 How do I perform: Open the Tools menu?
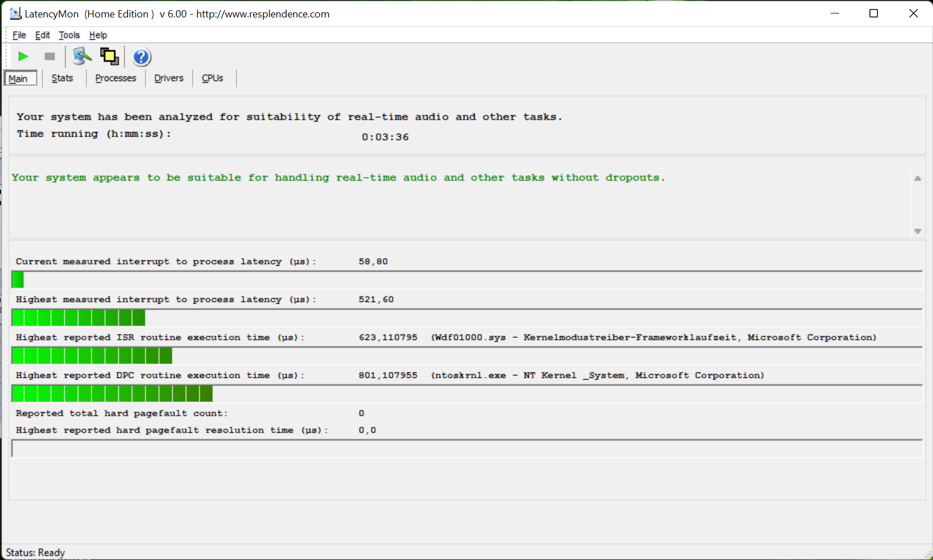69,35
